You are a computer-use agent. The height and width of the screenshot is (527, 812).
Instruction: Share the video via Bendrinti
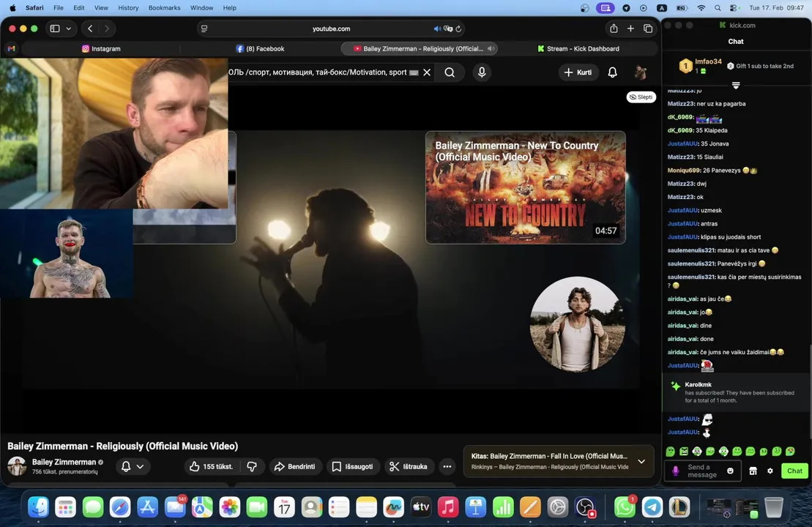294,466
